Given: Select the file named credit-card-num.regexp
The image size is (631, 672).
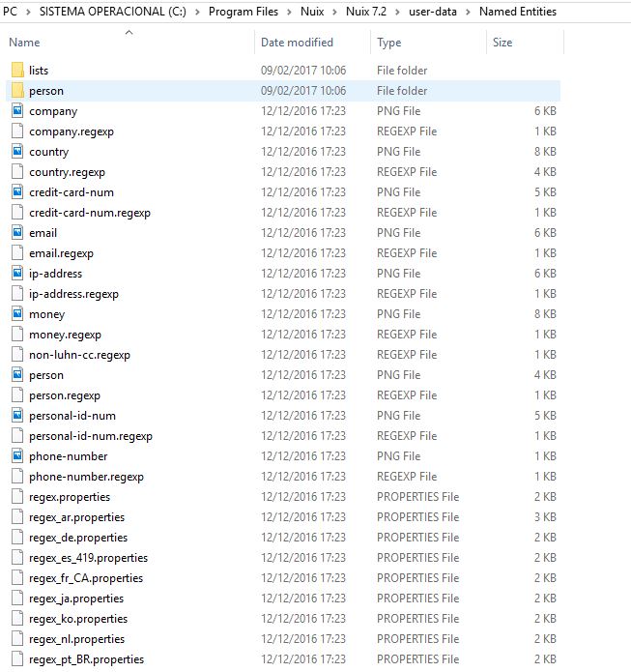Looking at the screenshot, I should [90, 213].
